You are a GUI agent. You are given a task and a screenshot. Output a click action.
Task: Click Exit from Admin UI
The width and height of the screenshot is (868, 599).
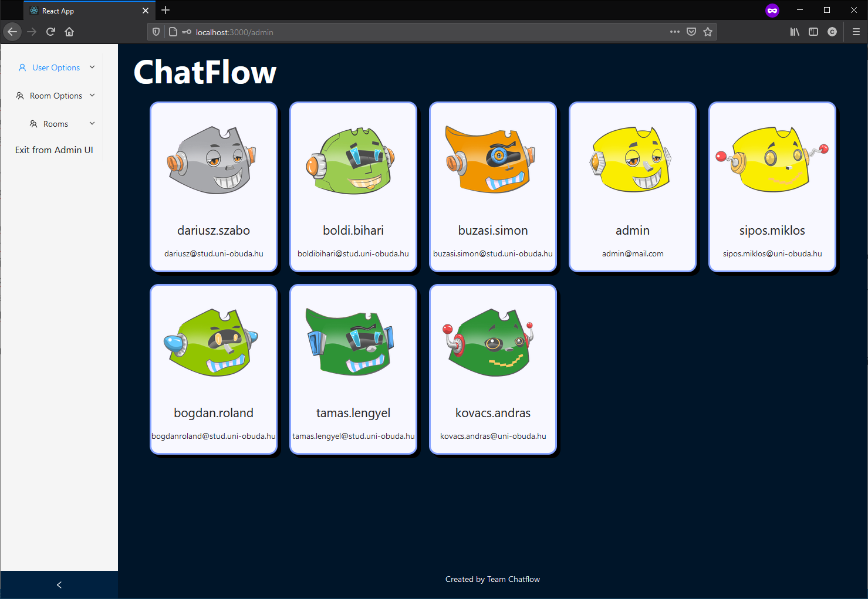click(x=54, y=150)
